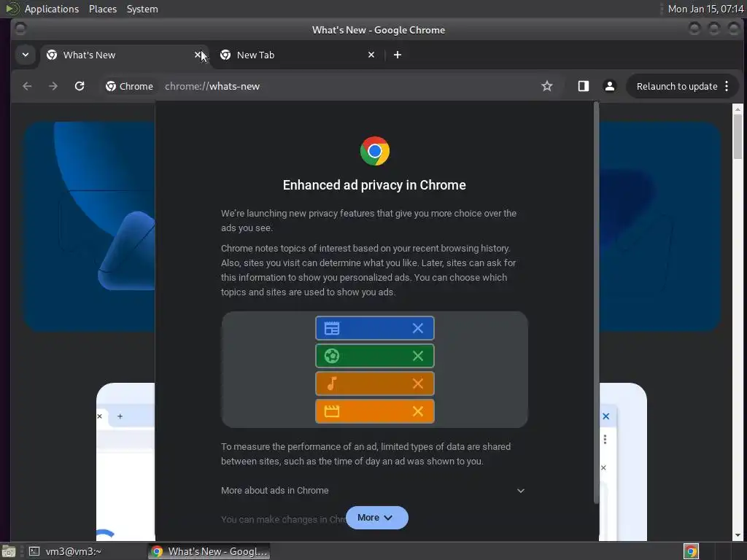Click the Chrome icon in bottom-right tray
The width and height of the screenshot is (747, 560).
click(691, 551)
